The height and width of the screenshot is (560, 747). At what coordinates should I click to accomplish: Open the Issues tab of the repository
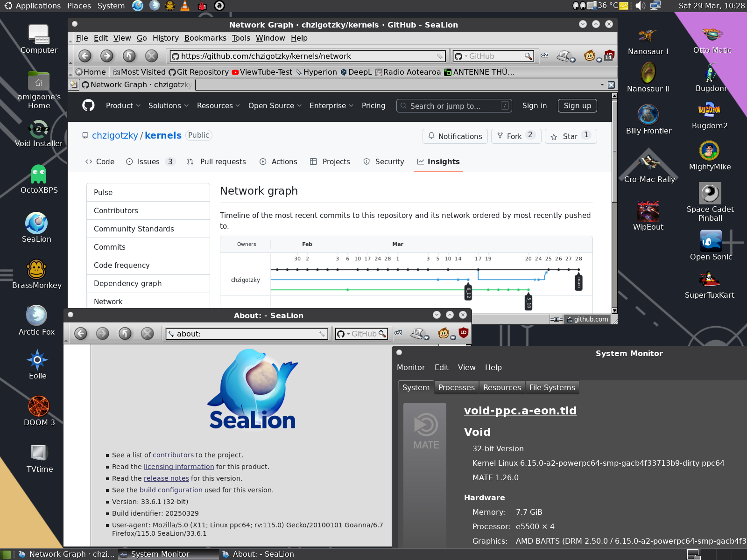[150, 162]
